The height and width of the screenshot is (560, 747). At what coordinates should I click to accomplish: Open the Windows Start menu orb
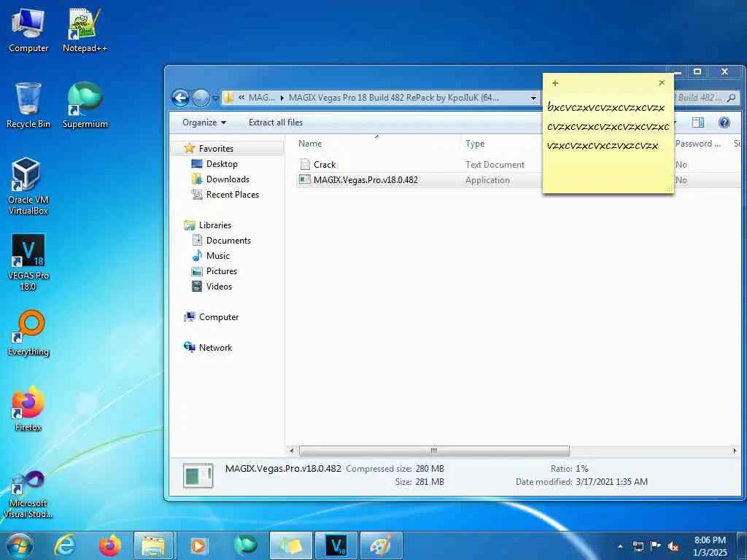[x=20, y=545]
